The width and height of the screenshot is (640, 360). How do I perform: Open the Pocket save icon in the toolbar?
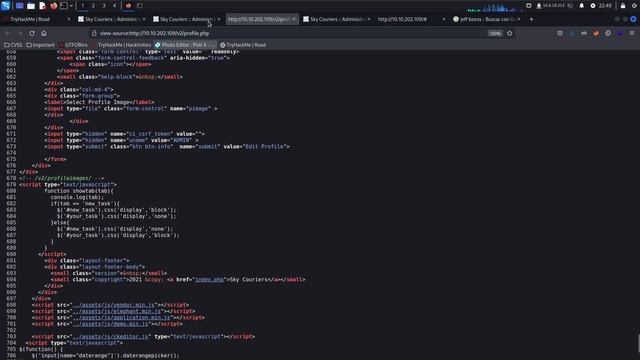point(560,33)
